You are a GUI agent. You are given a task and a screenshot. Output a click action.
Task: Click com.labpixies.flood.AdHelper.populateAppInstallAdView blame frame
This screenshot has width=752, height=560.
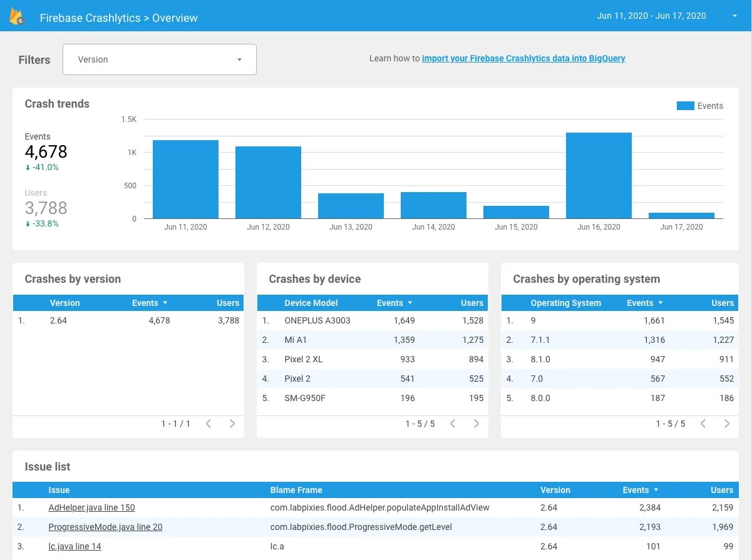[379, 507]
